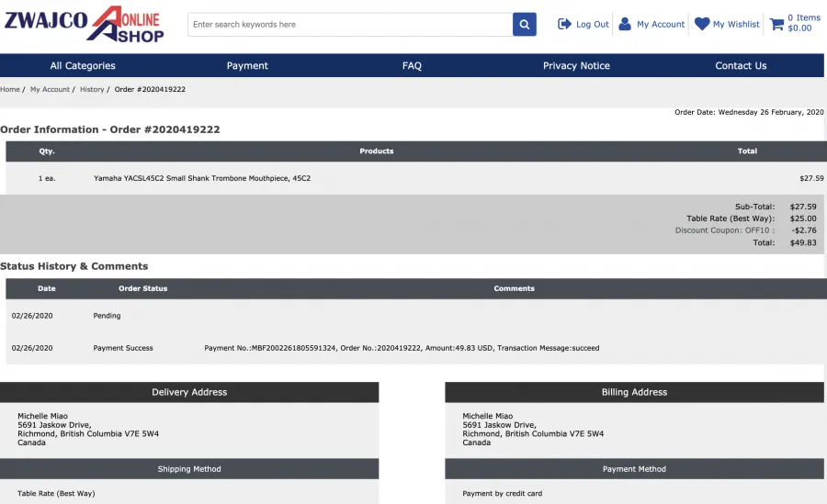Click the 02/26/2020 date in Pending row
The image size is (827, 504).
pyautogui.click(x=32, y=316)
